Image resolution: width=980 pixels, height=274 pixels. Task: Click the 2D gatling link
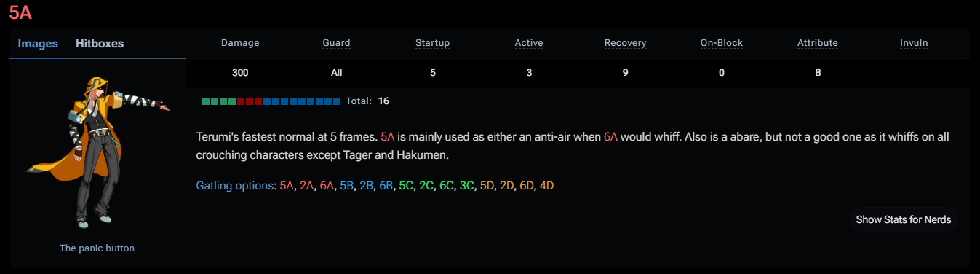click(x=507, y=186)
